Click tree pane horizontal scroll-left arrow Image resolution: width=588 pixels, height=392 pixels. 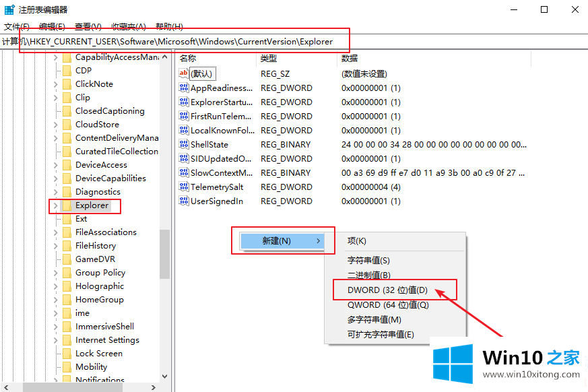6,387
